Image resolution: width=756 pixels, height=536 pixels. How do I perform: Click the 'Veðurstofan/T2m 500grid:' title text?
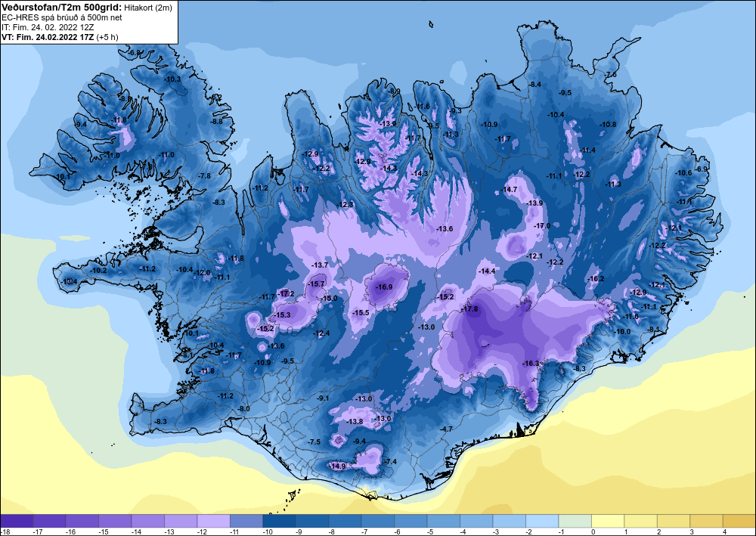coord(62,8)
